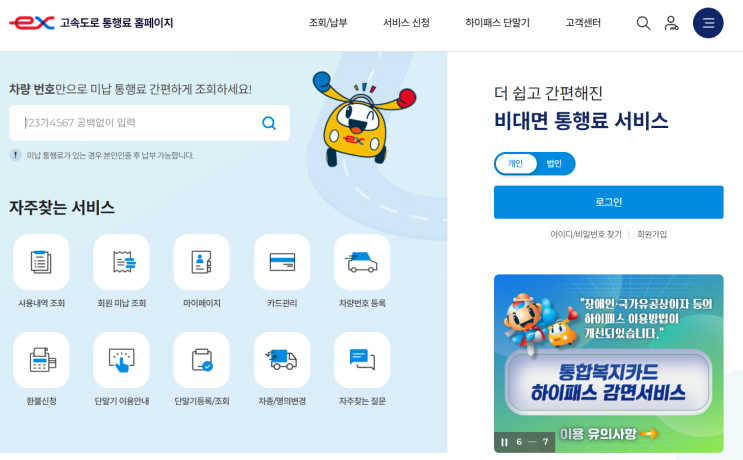
Task: Open the 회원가입 link
Action: click(652, 235)
